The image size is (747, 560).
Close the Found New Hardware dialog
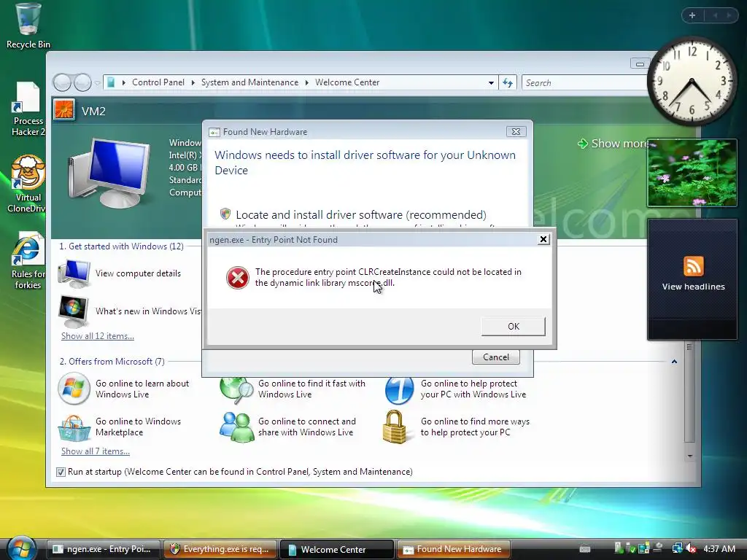click(x=516, y=132)
